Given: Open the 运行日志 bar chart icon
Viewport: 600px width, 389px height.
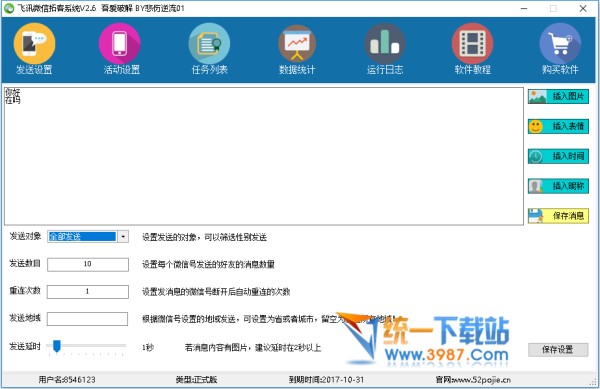Looking at the screenshot, I should click(x=385, y=44).
